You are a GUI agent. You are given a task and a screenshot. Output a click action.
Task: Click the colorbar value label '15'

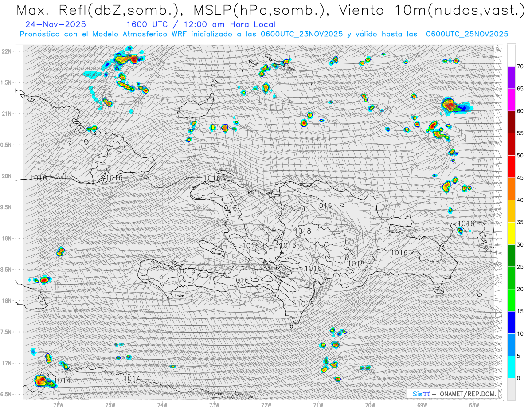[x=520, y=311]
